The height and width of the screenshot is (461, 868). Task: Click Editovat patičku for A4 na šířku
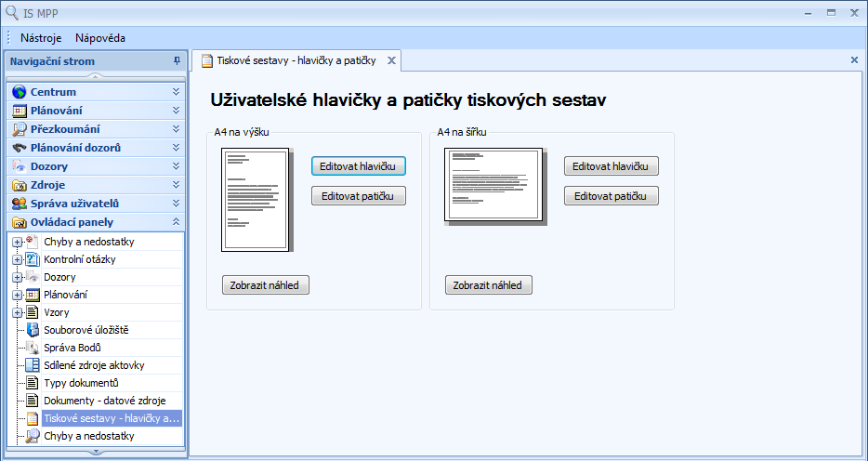[612, 196]
